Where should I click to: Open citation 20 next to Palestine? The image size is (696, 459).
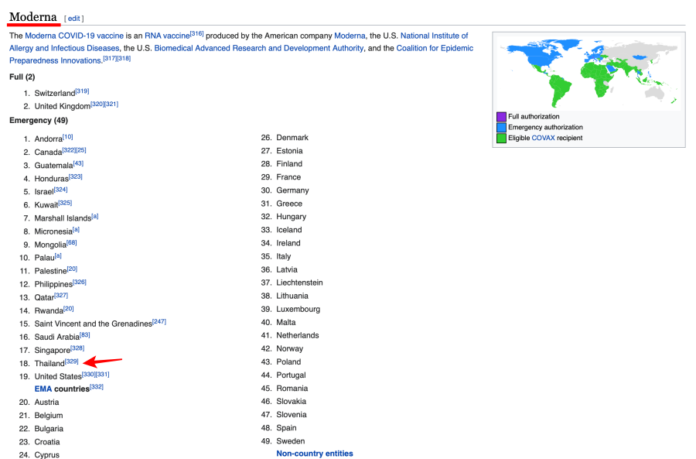[x=72, y=269]
